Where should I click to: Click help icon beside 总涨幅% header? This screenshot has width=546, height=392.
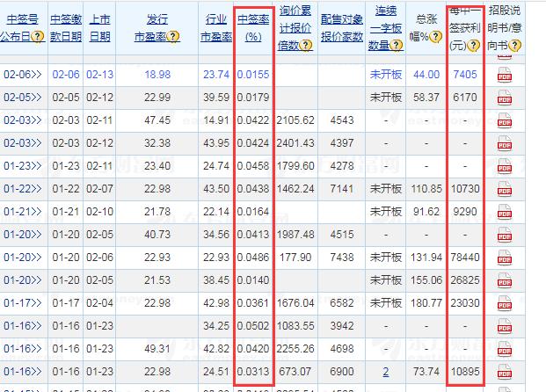435,36
